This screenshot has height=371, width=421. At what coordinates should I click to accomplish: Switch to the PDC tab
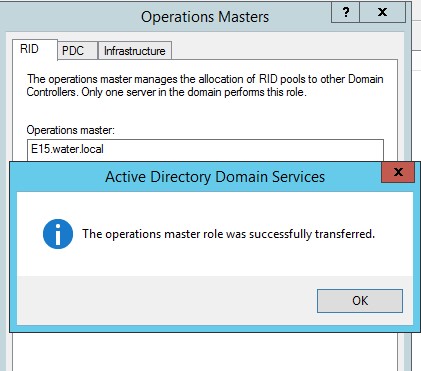77,51
